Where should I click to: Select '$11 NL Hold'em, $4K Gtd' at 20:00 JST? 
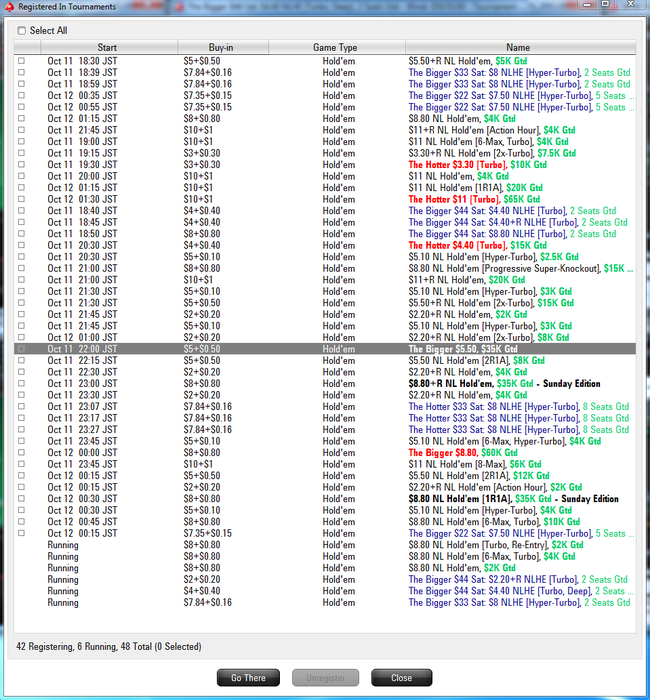click(x=325, y=176)
